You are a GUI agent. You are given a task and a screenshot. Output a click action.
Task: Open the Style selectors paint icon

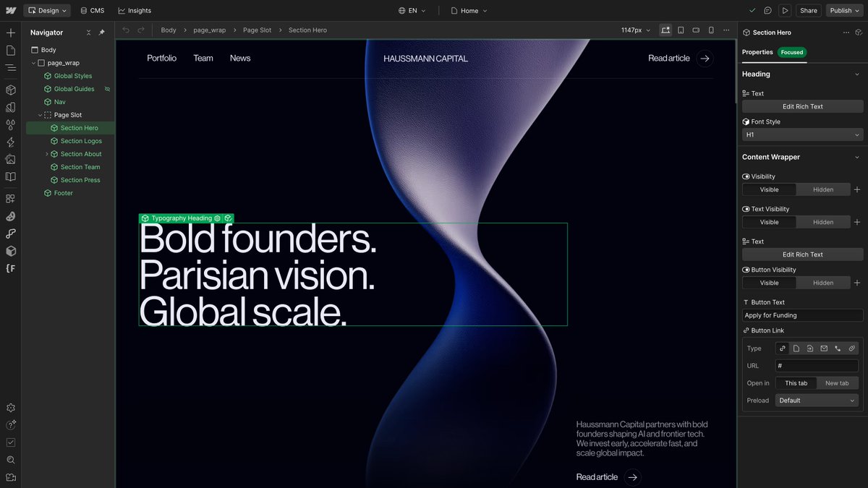coord(10,107)
